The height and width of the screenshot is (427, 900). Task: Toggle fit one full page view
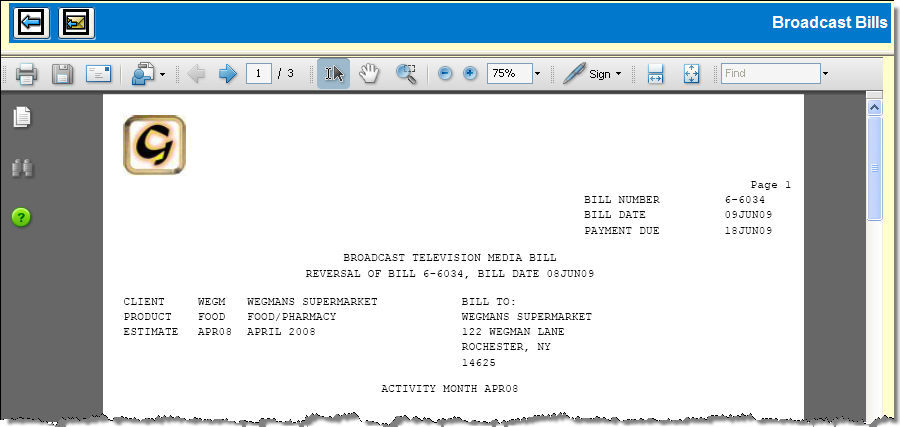pyautogui.click(x=691, y=74)
